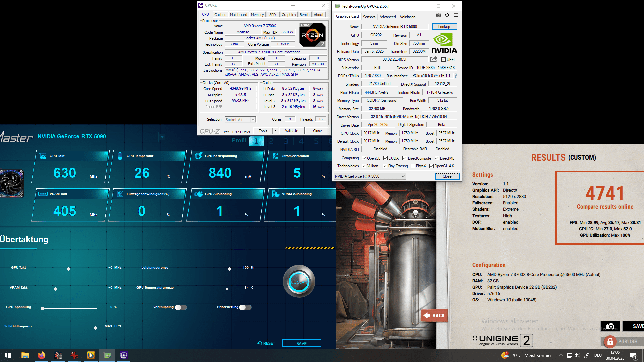The height and width of the screenshot is (362, 644).
Task: Open the GPU-Z hamburger menu
Action: [456, 15]
